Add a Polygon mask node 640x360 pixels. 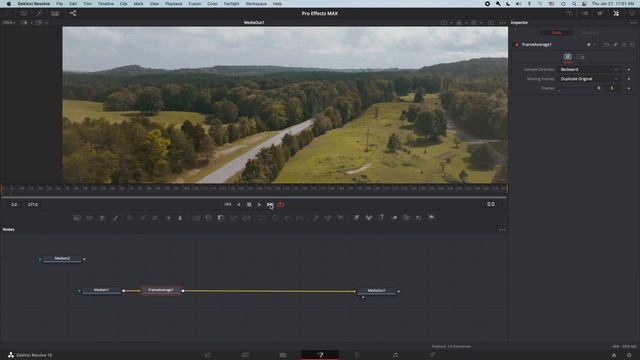pos(287,218)
